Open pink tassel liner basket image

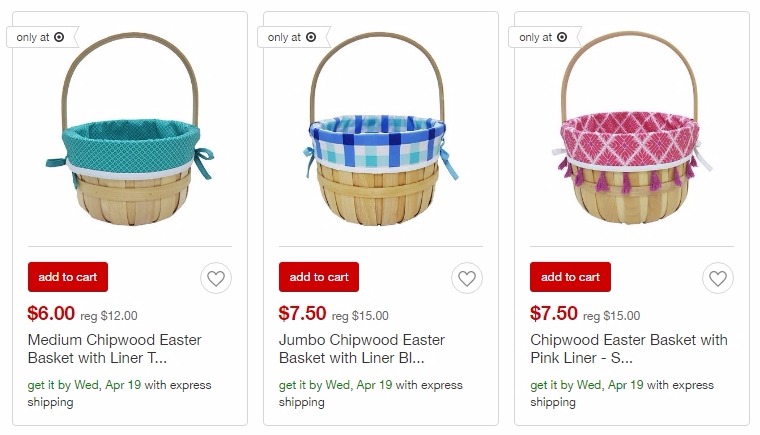(632, 128)
